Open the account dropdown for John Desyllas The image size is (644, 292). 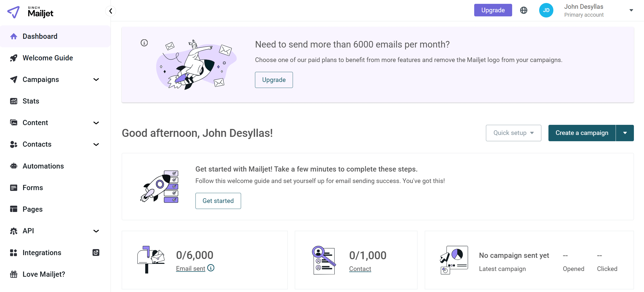point(631,10)
